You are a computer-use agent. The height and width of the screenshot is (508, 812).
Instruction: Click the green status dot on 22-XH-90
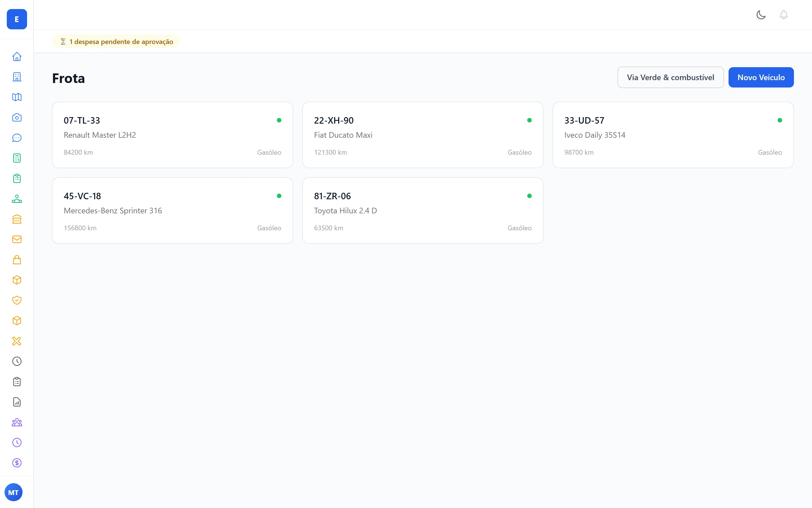[x=529, y=120]
